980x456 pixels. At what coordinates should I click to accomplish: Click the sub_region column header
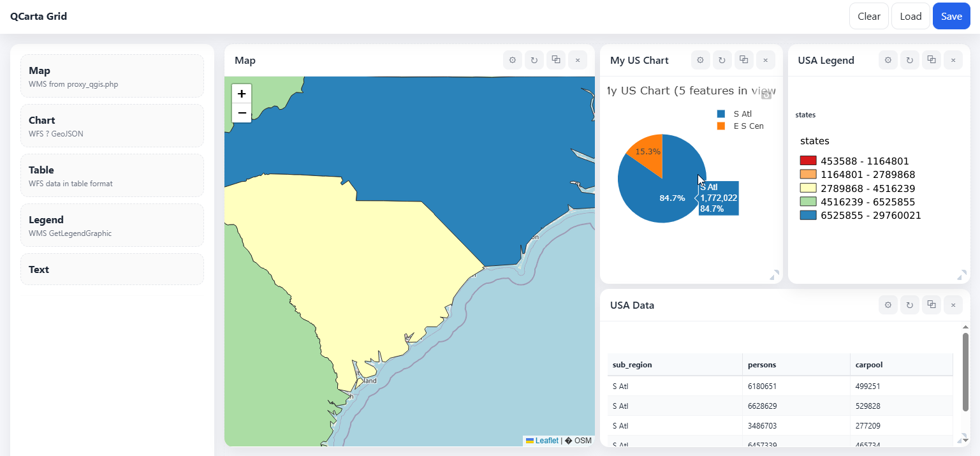[675, 365]
